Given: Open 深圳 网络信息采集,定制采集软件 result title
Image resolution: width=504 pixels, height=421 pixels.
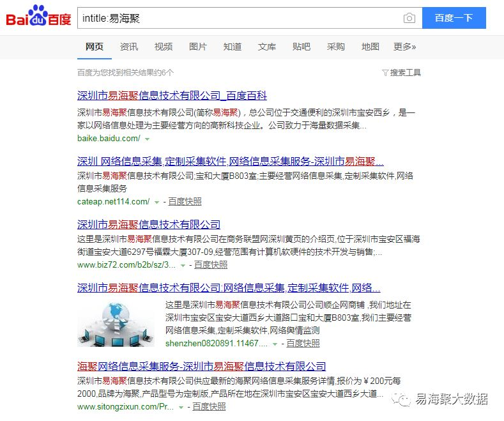Looking at the screenshot, I should [x=230, y=161].
